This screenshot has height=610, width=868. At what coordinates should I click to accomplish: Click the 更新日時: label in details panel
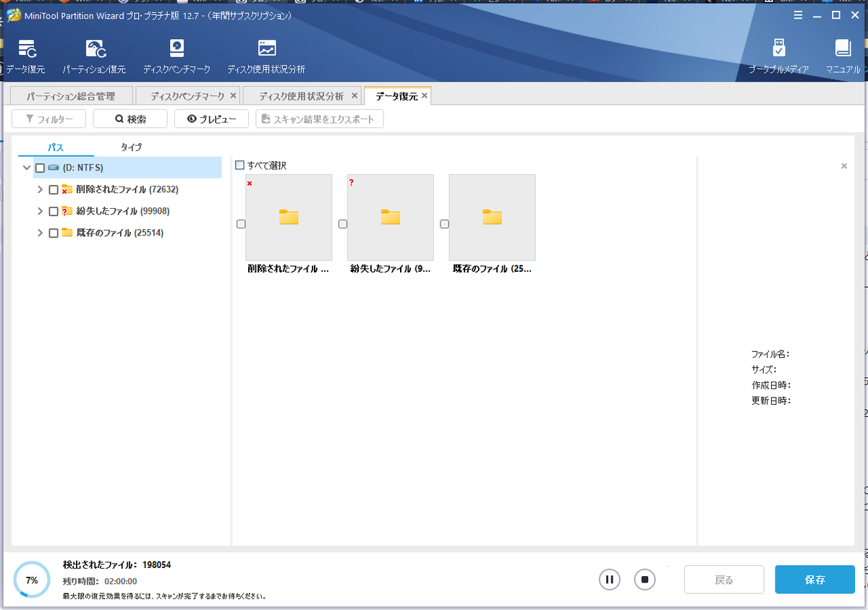click(771, 400)
